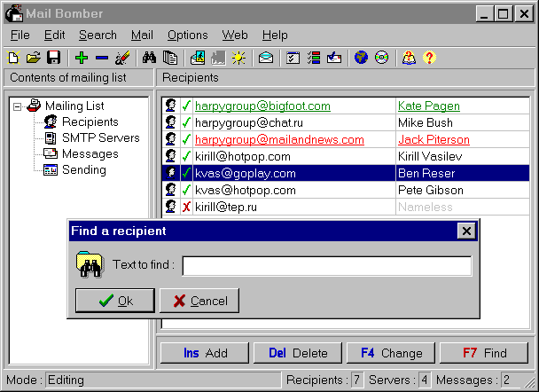Click the Save floppy disk icon
This screenshot has height=392, width=539.
click(x=53, y=58)
